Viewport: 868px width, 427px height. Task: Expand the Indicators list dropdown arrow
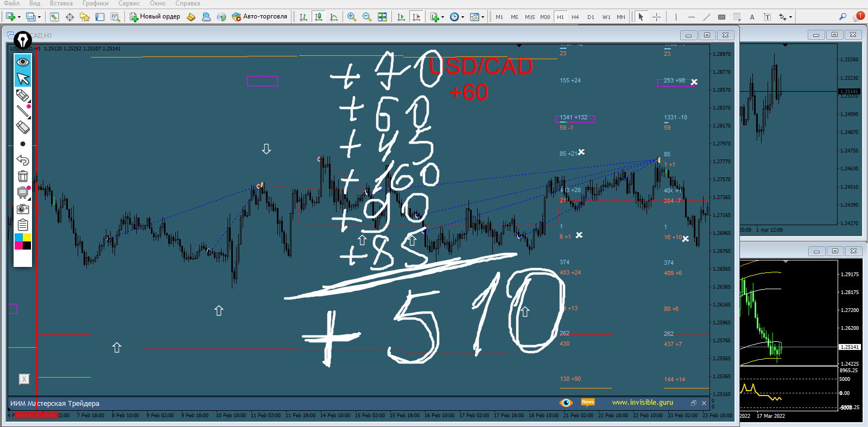pyautogui.click(x=443, y=17)
